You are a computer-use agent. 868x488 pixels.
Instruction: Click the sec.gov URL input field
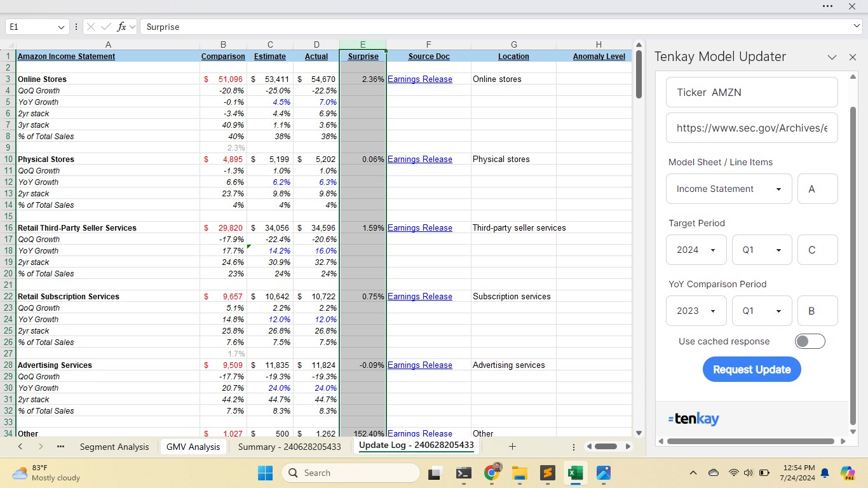752,128
